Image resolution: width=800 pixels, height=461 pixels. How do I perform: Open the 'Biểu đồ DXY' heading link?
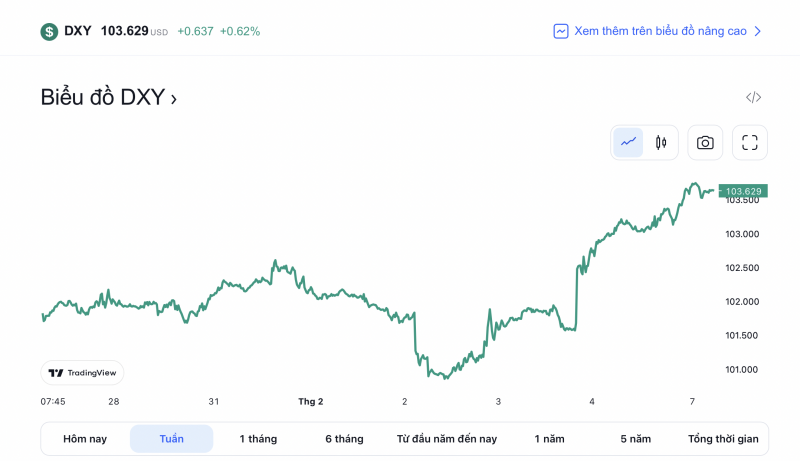click(109, 98)
